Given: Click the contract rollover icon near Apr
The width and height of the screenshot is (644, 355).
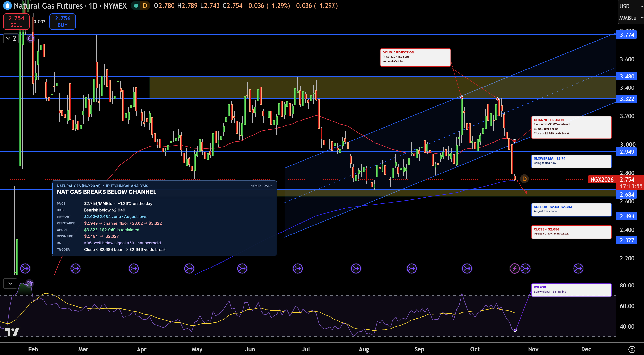Looking at the screenshot, I should (133, 268).
